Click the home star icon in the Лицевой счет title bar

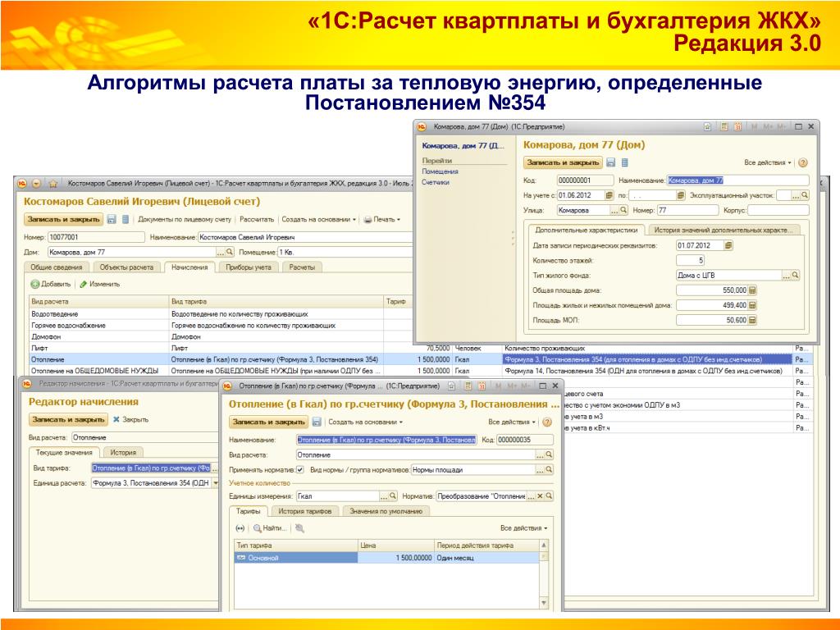(x=53, y=184)
